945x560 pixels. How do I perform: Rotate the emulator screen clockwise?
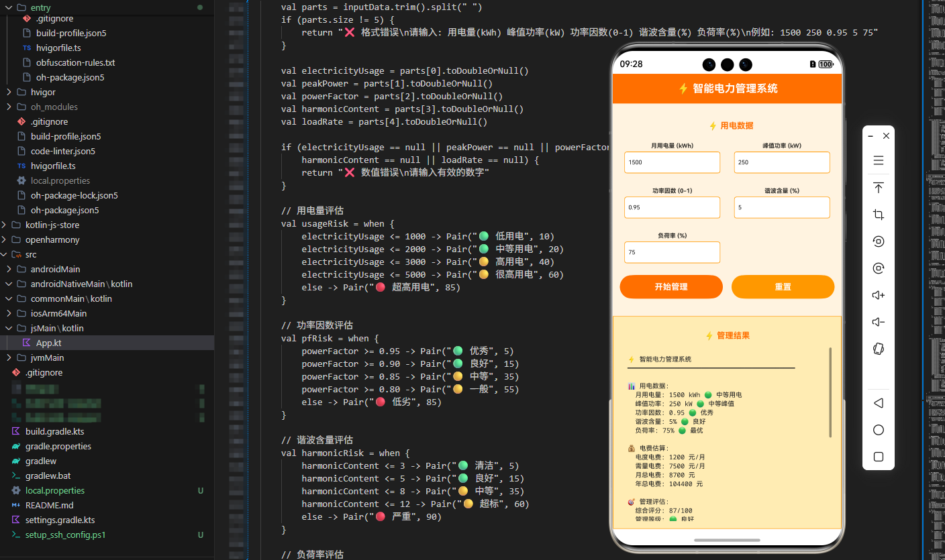(x=878, y=268)
